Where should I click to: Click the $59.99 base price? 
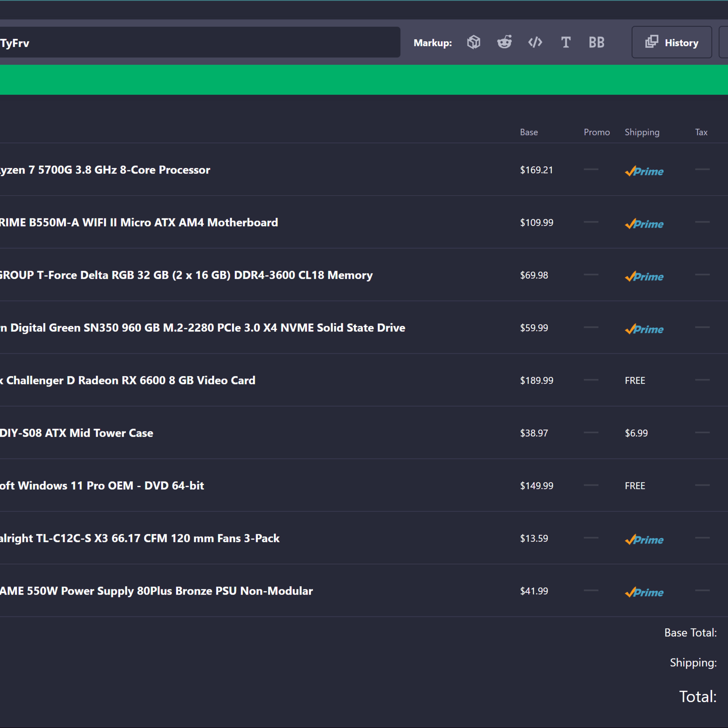tap(534, 328)
